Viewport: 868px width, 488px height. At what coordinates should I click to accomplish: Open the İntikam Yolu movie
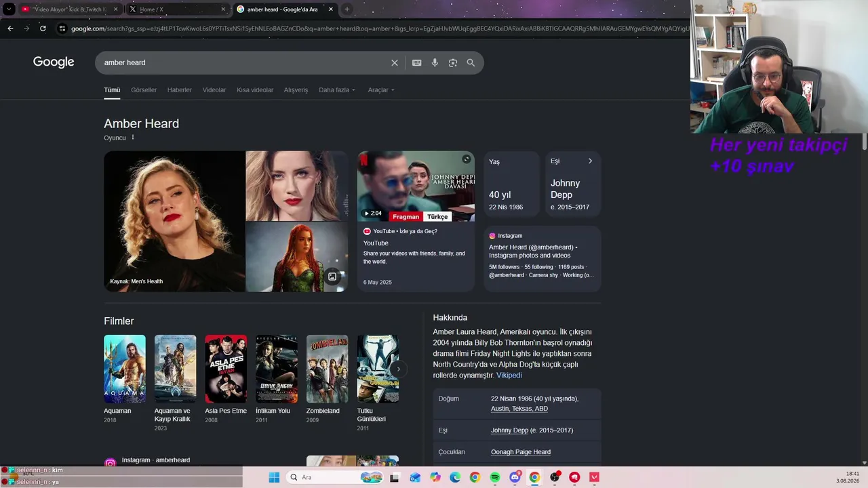276,379
